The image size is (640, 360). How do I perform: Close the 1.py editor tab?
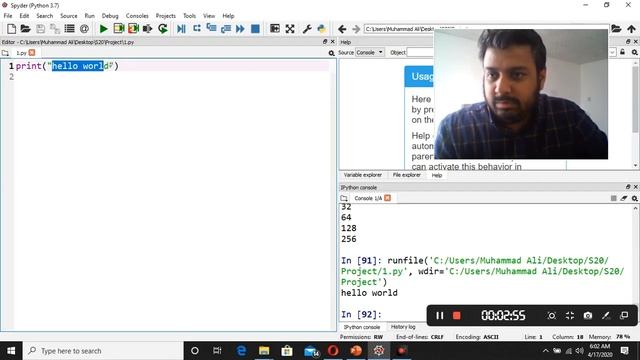[x=32, y=53]
